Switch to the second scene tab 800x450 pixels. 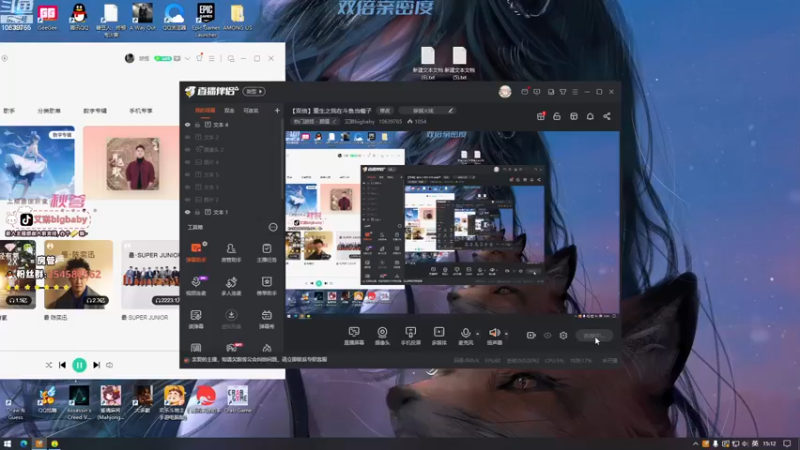point(230,111)
